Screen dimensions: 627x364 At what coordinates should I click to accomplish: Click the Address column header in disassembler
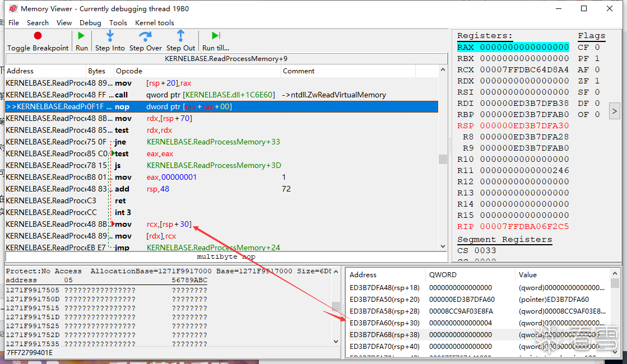pos(45,71)
